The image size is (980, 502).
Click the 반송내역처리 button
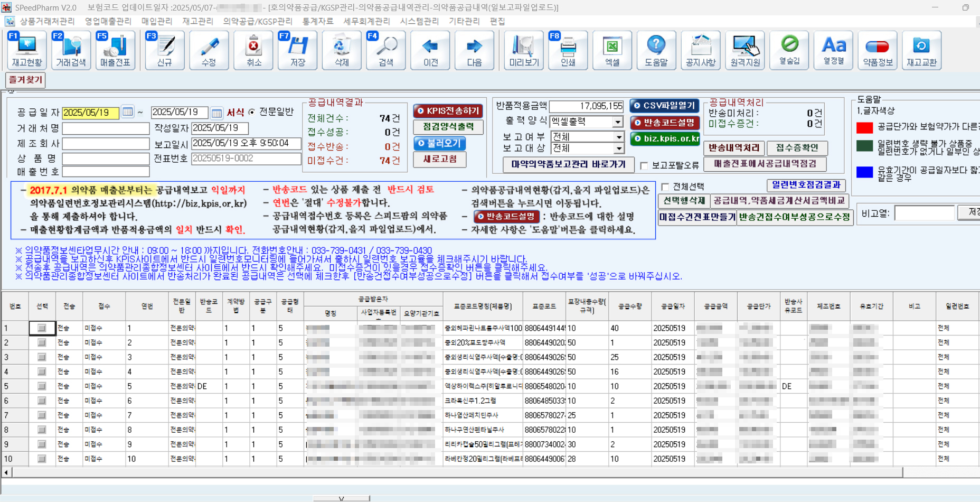[x=734, y=148]
